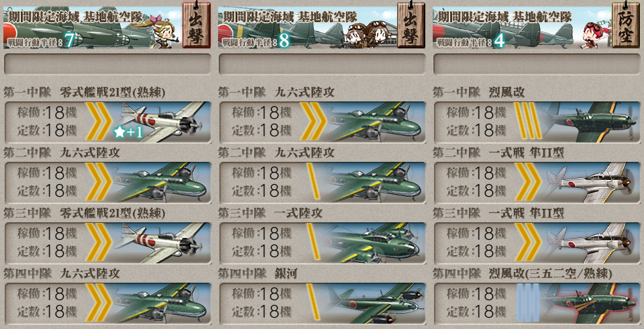Click the second squadron 一式戦 隼II型 plane
644x329 pixels.
[x=590, y=183]
